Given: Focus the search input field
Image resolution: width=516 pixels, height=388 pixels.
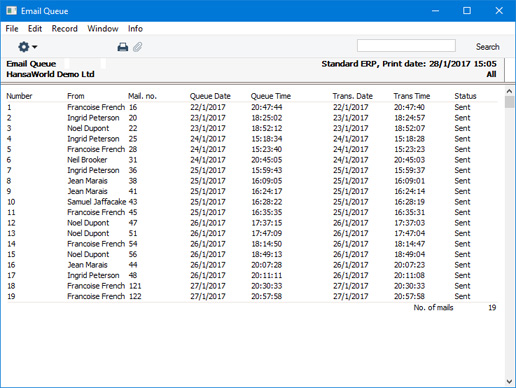Looking at the screenshot, I should pyautogui.click(x=406, y=46).
